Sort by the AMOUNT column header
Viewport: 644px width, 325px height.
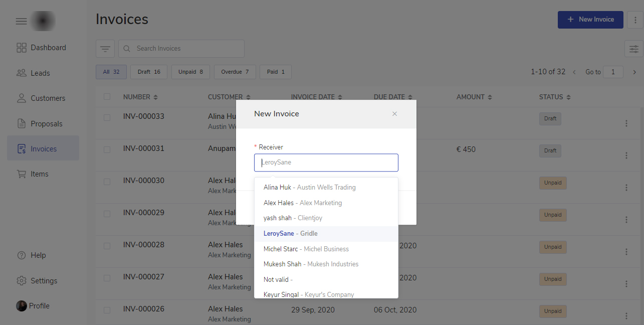(474, 97)
